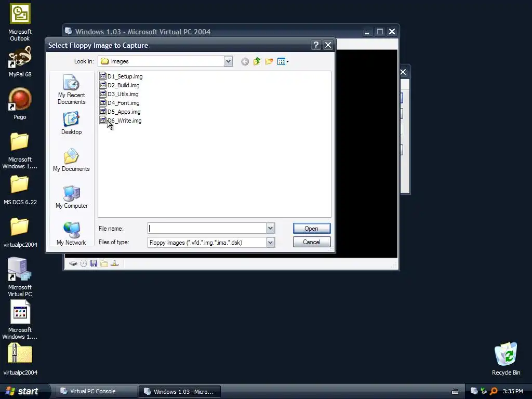Select the D4_Font.img file
The height and width of the screenshot is (399, 532).
click(x=119, y=103)
